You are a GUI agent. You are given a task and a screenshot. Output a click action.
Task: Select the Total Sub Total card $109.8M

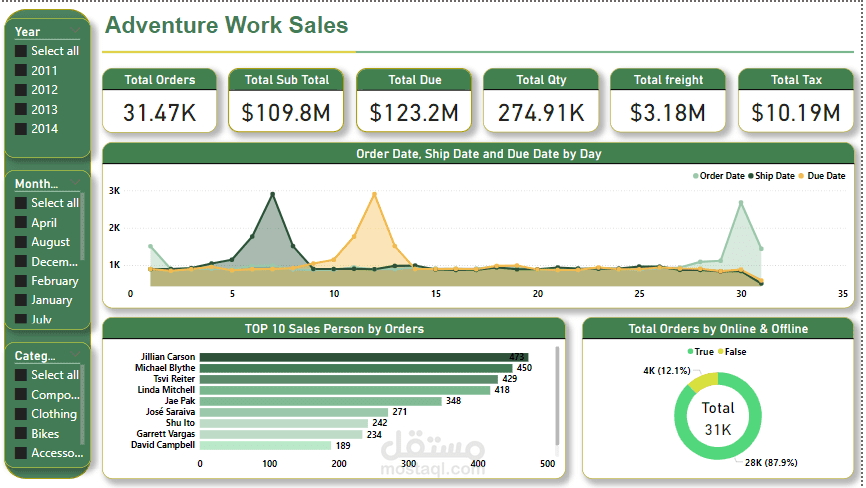pos(286,113)
